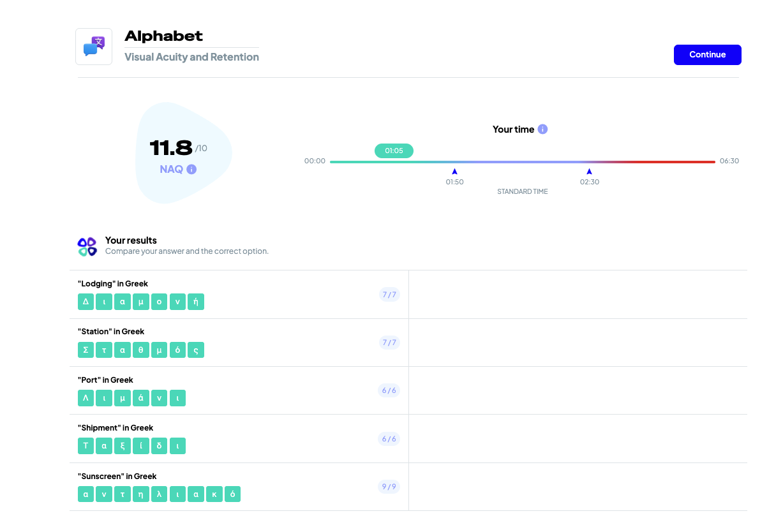Click the 00:00 start time label
Viewport: 776px width, 532px height.
(x=315, y=161)
